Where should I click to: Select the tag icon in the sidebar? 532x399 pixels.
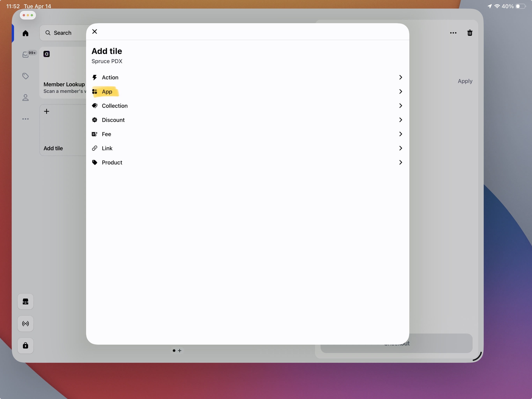click(25, 76)
